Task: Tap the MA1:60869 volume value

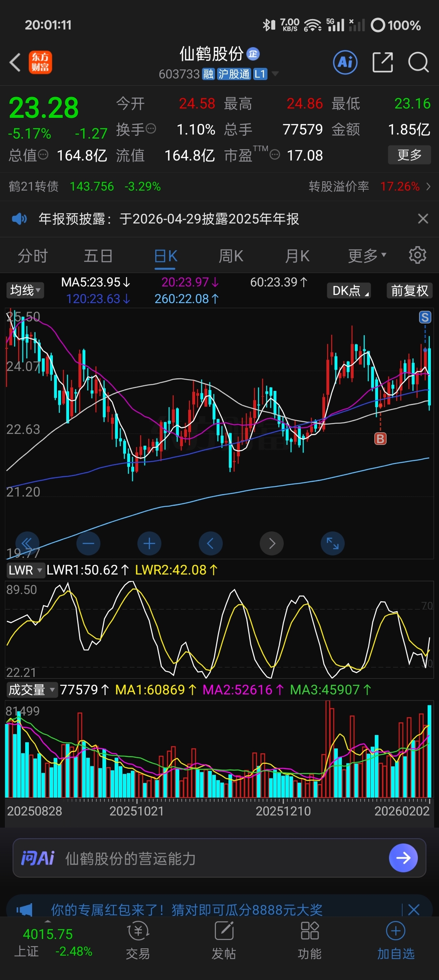Action: [156, 689]
